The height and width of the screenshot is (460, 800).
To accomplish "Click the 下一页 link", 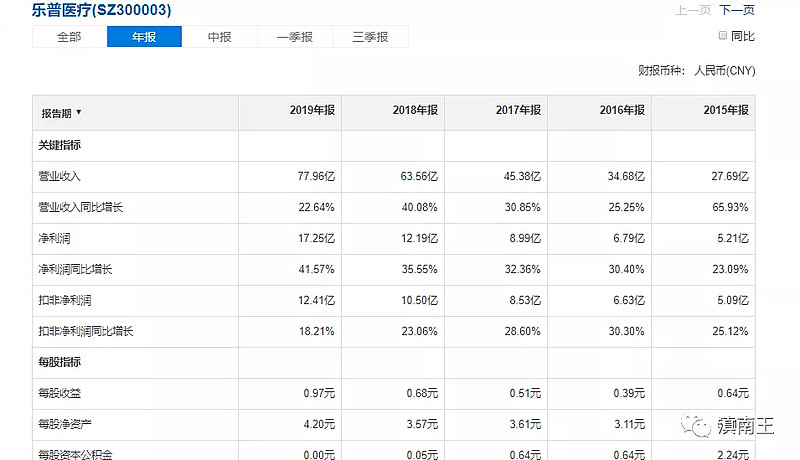I will [737, 10].
